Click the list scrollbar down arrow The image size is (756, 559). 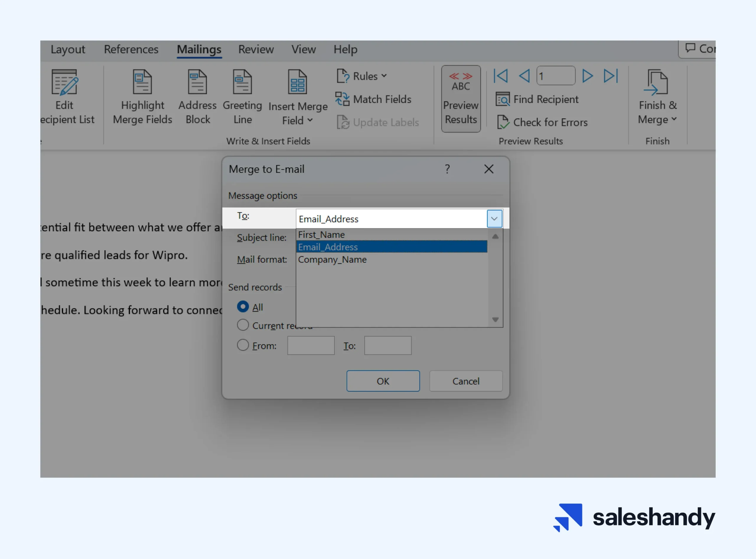pyautogui.click(x=495, y=319)
